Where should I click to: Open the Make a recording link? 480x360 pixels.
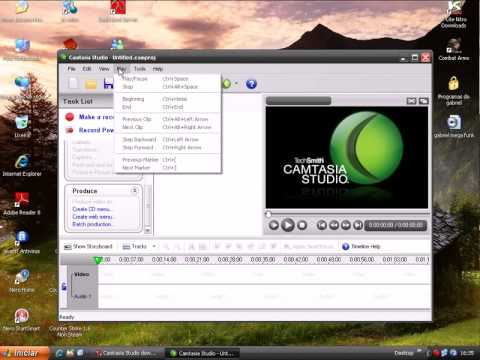pos(96,117)
